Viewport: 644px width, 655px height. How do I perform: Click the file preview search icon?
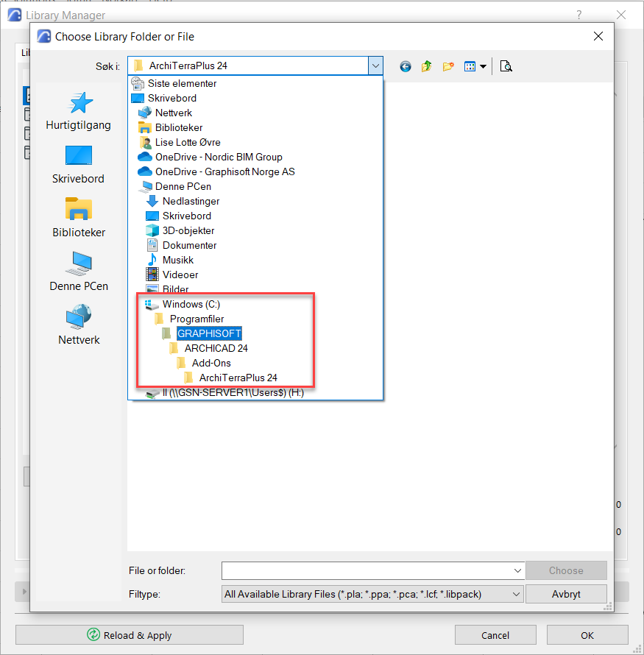click(x=506, y=66)
